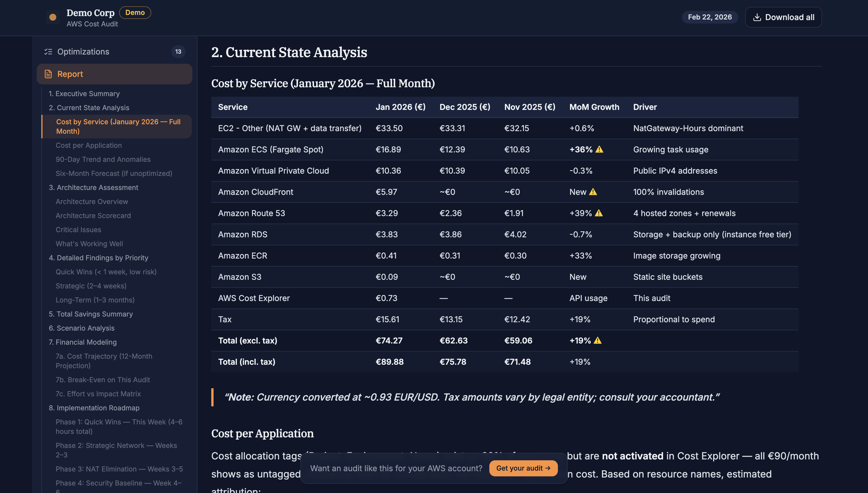Click the warning triangle on Total +19% row
Image resolution: width=868 pixels, height=493 pixels.
point(597,341)
